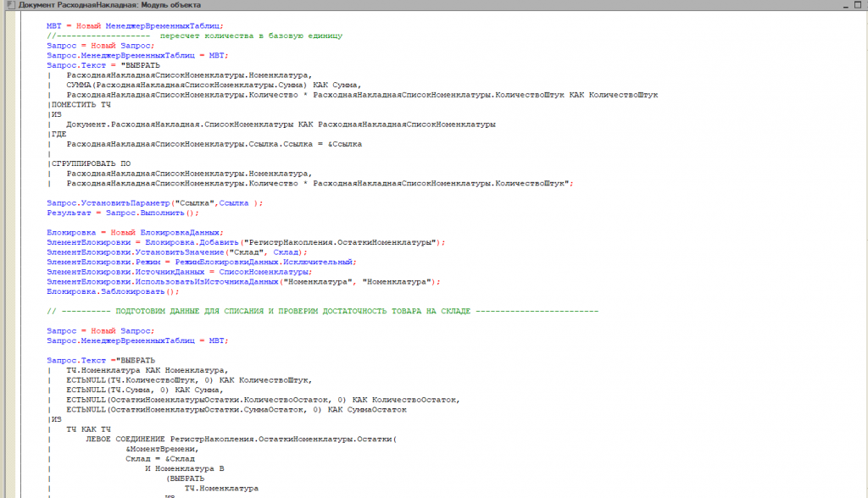Click line 'Блокировка.Заблокировать();'
The height and width of the screenshot is (498, 868).
click(x=113, y=291)
